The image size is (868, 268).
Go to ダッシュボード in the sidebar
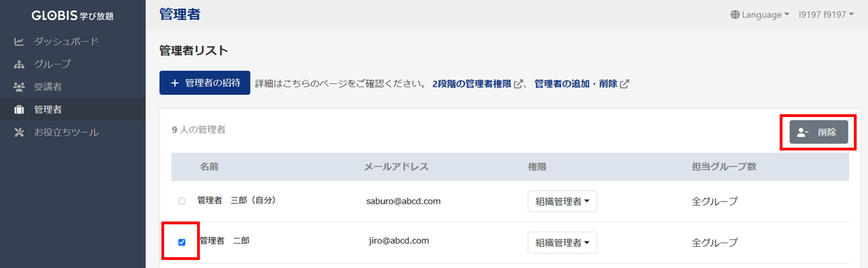[x=66, y=42]
